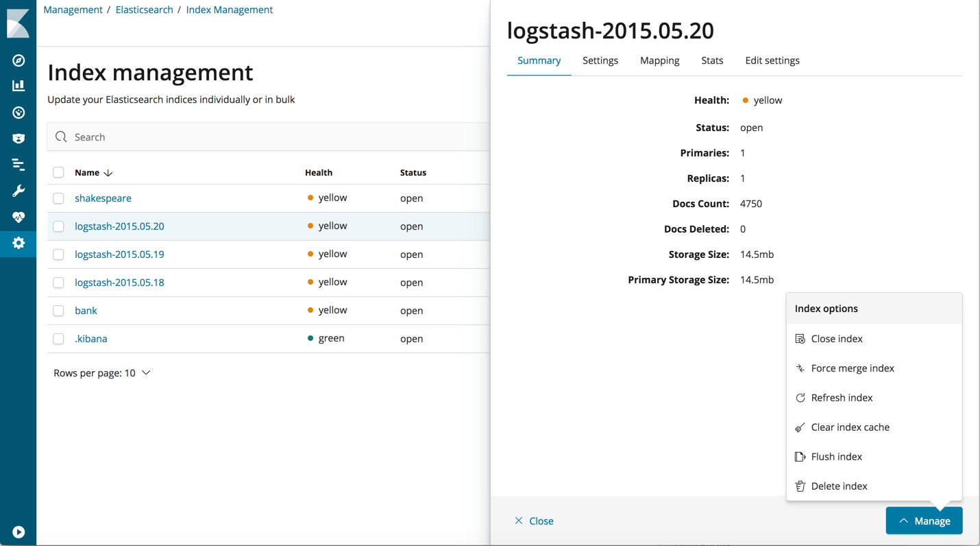Click the yellow health dot next to Health
Screen dimensions: 980x546
pyautogui.click(x=744, y=100)
